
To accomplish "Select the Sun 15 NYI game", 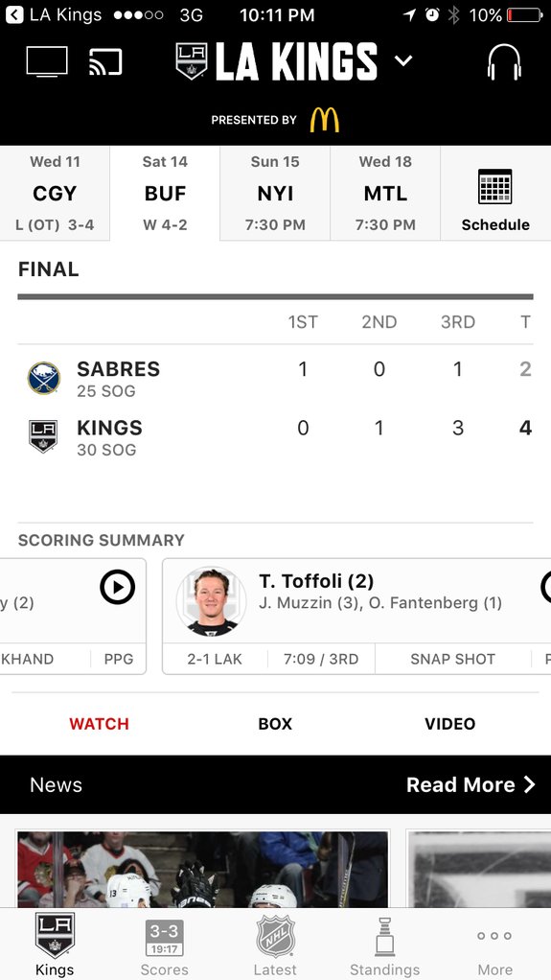I will (275, 193).
